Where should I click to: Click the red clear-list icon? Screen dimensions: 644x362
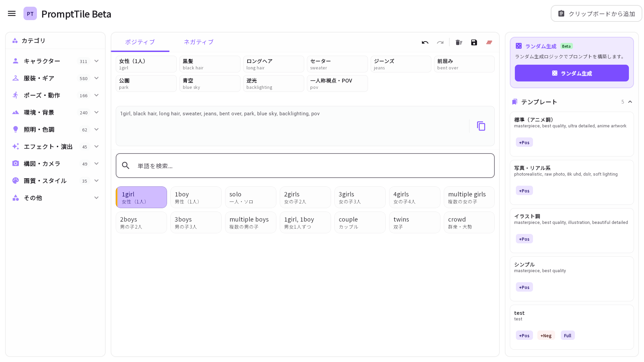pos(489,42)
